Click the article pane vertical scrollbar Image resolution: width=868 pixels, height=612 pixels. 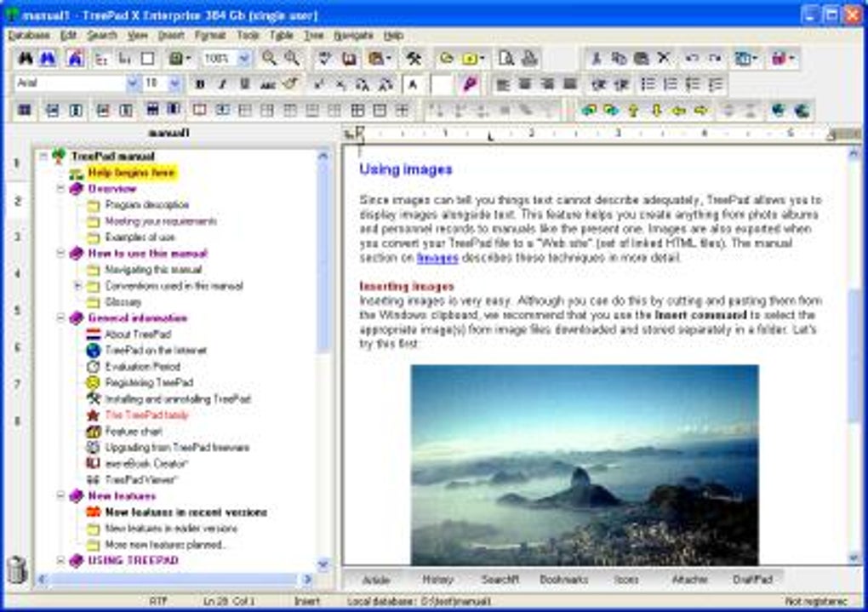click(x=854, y=354)
